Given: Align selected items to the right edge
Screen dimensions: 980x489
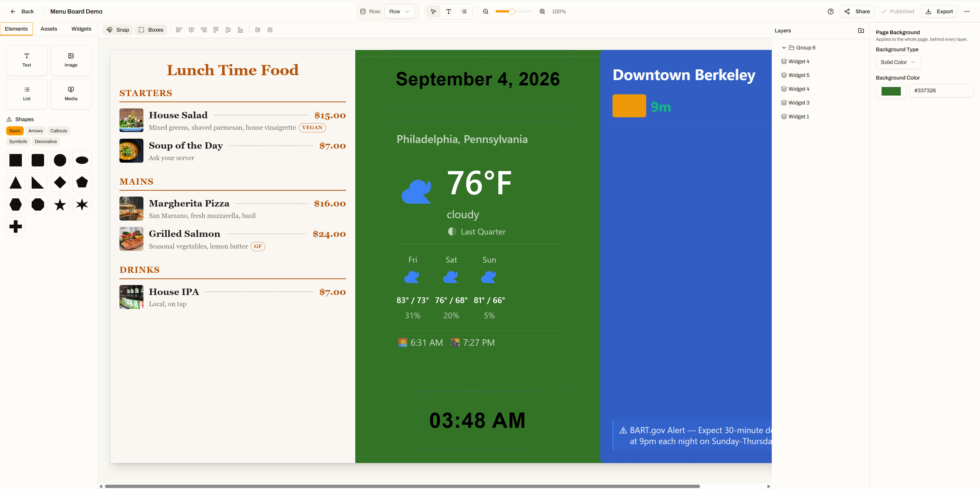Looking at the screenshot, I should pos(204,30).
